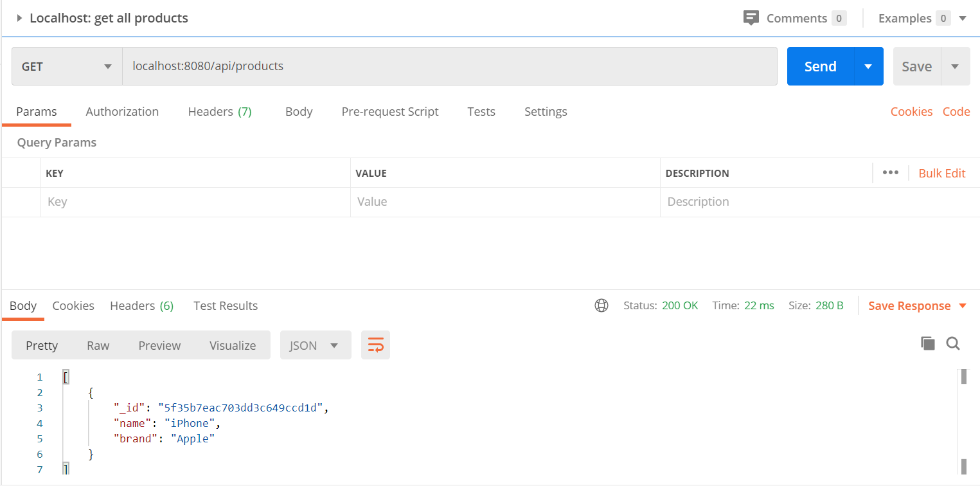980x488 pixels.
Task: Click the request URL field
Action: [450, 66]
